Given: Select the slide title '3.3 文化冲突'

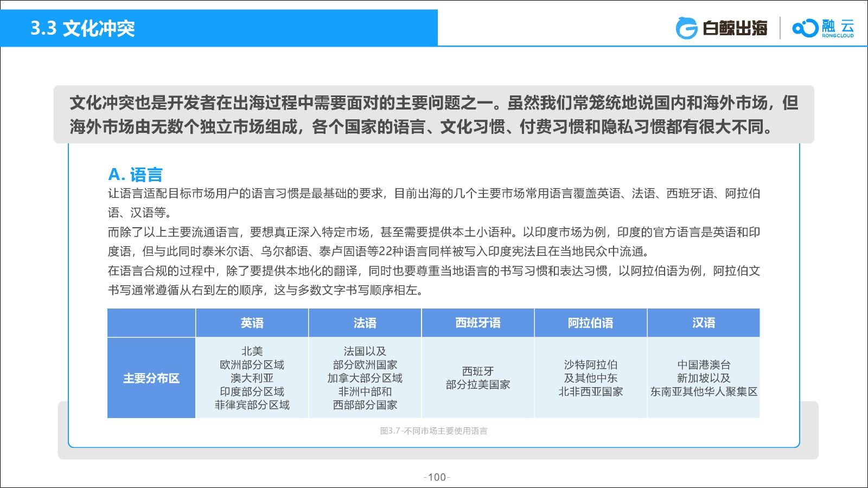Looking at the screenshot, I should (82, 28).
